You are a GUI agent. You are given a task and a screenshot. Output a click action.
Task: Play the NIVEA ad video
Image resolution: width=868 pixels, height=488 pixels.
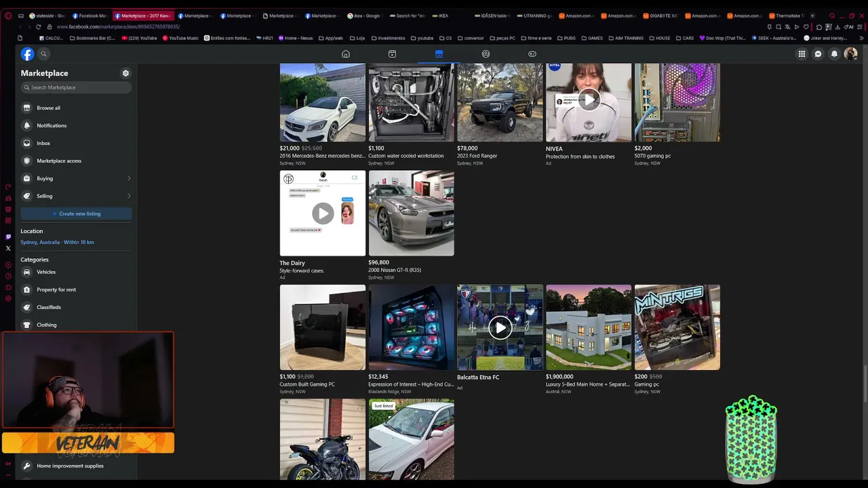point(589,100)
